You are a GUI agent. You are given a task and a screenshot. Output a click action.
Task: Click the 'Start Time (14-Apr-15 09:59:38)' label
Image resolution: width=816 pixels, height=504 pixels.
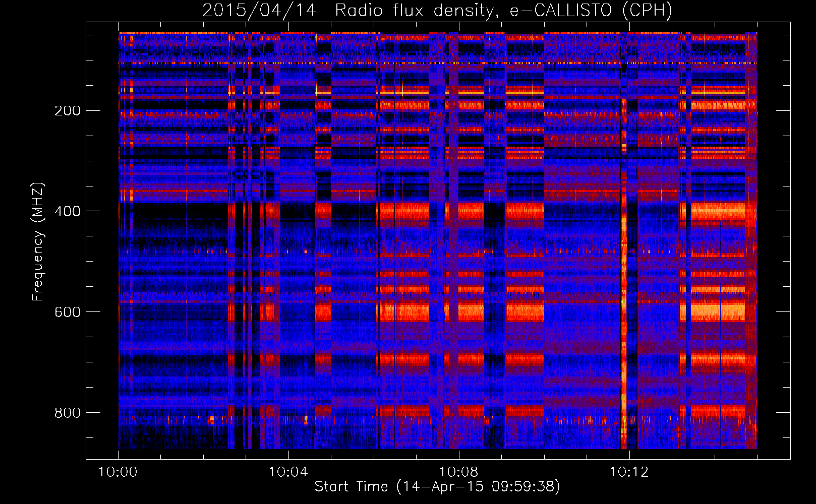(437, 487)
